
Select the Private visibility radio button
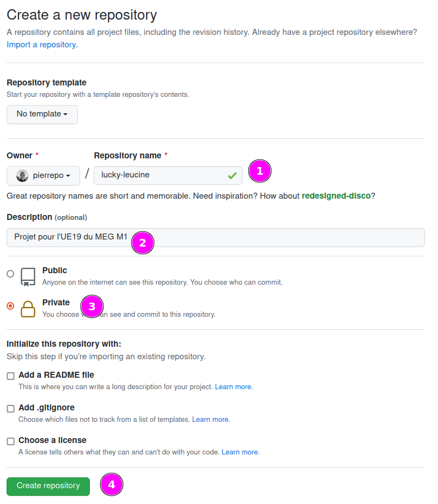coord(10,306)
